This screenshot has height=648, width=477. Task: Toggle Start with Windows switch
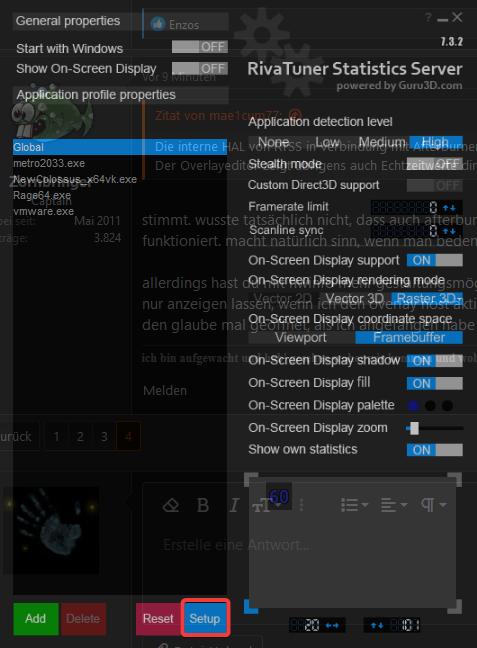pos(200,47)
